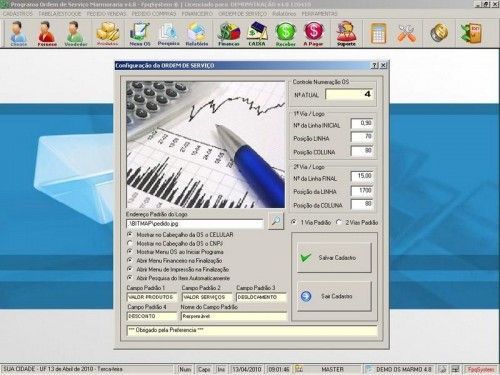Focus the Nº ATUAL number field

click(349, 95)
